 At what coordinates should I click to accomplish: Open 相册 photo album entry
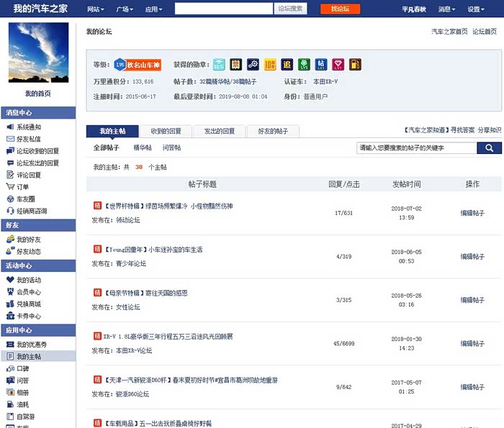22,392
